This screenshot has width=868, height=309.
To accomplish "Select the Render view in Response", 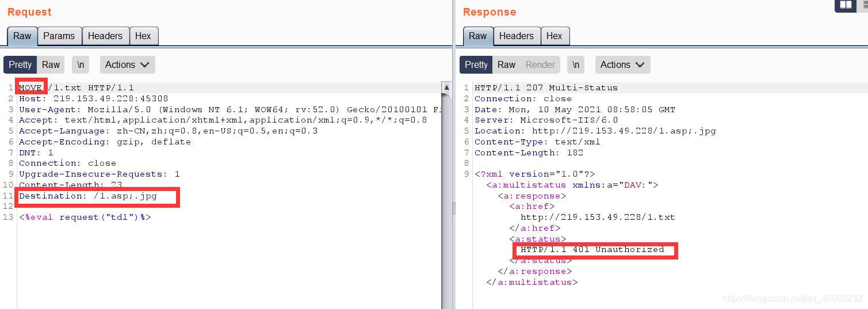I will tap(541, 64).
